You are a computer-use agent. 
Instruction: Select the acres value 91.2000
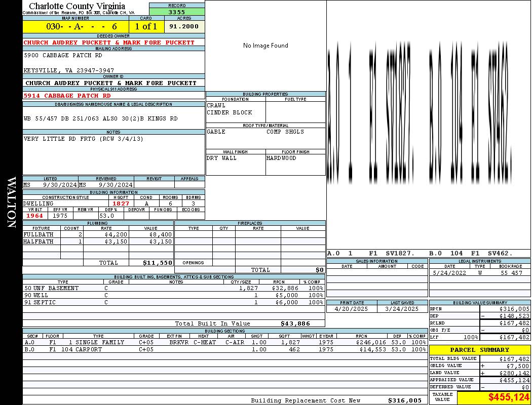(184, 26)
